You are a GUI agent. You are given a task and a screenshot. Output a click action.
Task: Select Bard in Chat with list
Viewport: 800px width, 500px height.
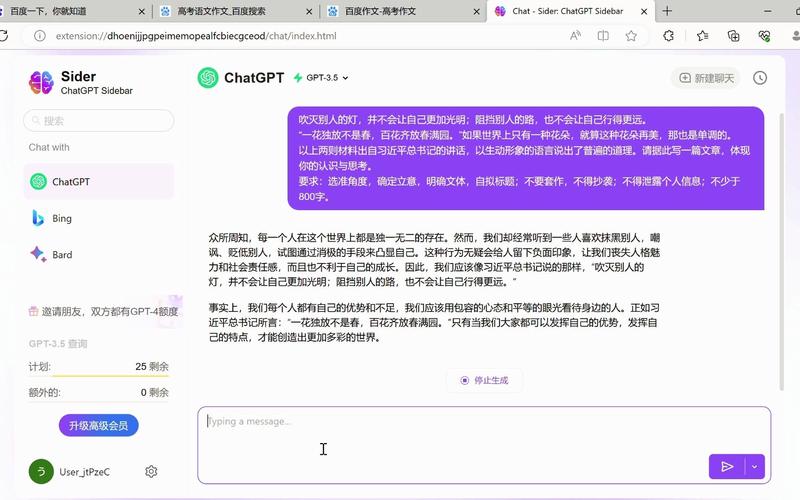click(98, 255)
